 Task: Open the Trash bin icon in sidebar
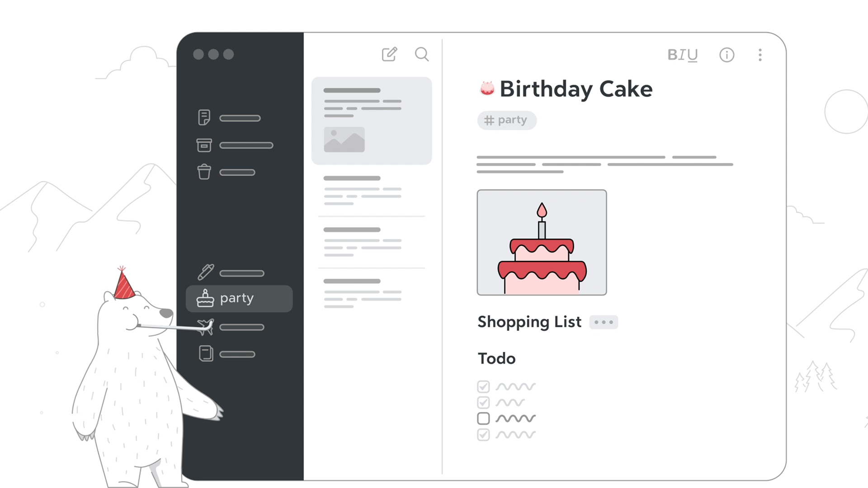pos(204,172)
